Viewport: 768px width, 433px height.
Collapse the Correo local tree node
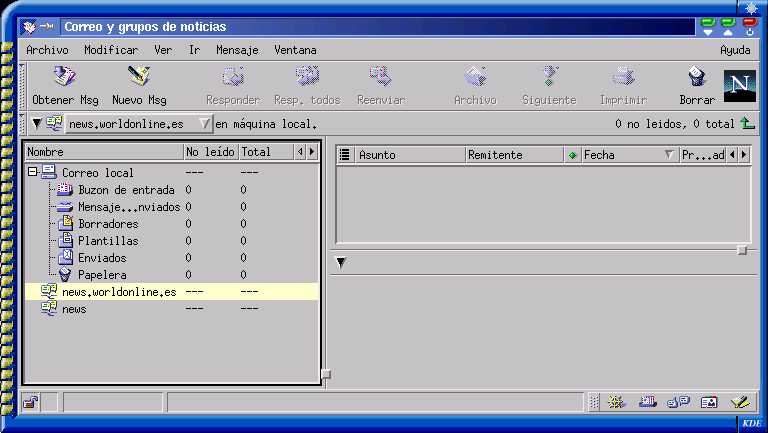point(33,172)
